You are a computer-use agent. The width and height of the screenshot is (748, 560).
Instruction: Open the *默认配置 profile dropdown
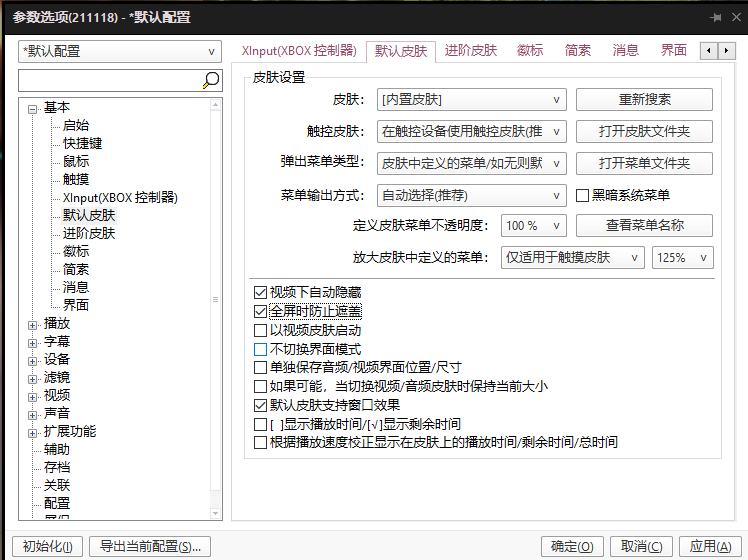click(x=120, y=52)
